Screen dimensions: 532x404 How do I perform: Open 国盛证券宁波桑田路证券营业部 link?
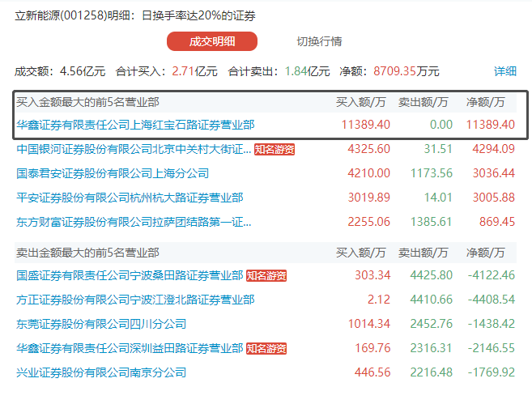[x=130, y=275]
